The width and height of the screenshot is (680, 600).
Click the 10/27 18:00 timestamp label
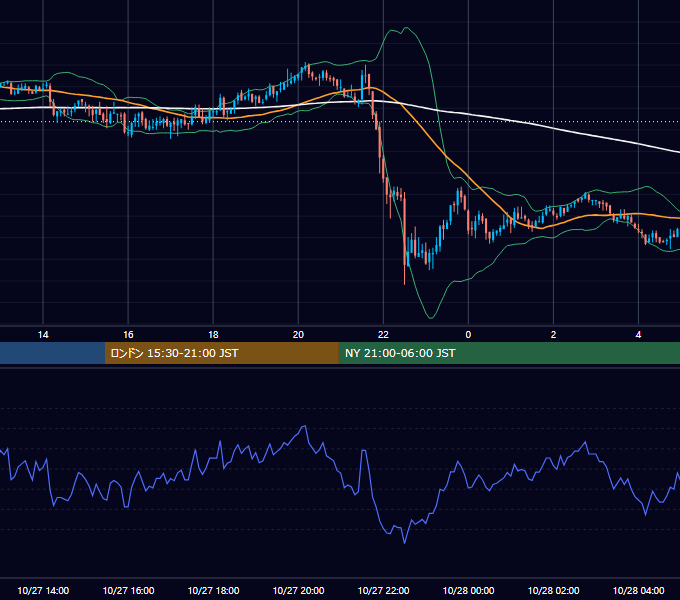point(213,590)
